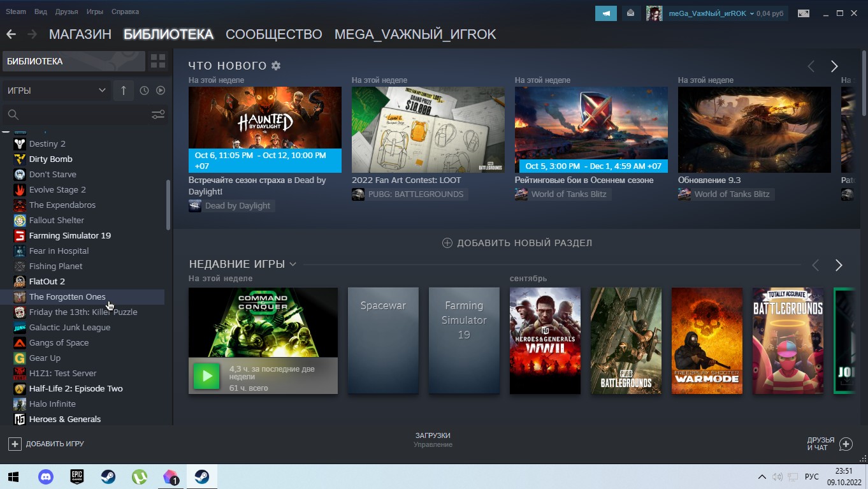Click wallet balance 0,04 руб
The height and width of the screenshot is (489, 868).
770,13
